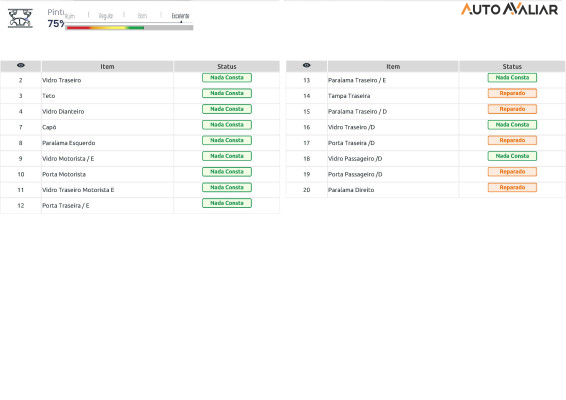This screenshot has height=400, width=566.
Task: Click Reparado badge for Paralama Direito
Action: [512, 187]
